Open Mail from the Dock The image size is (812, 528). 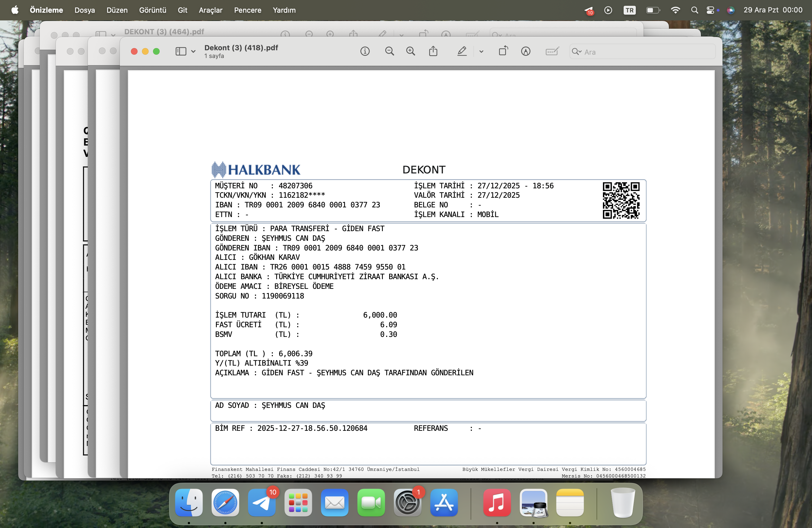[335, 502]
